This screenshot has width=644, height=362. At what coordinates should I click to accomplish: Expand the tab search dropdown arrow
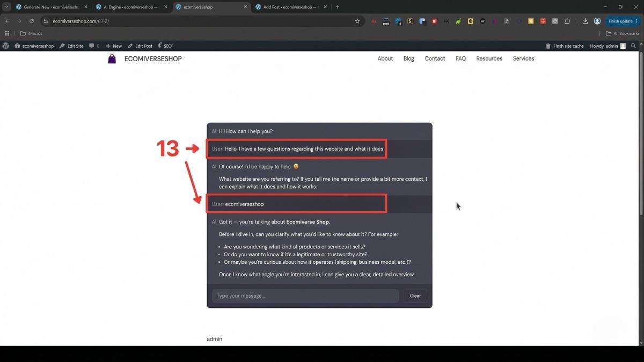5,7
